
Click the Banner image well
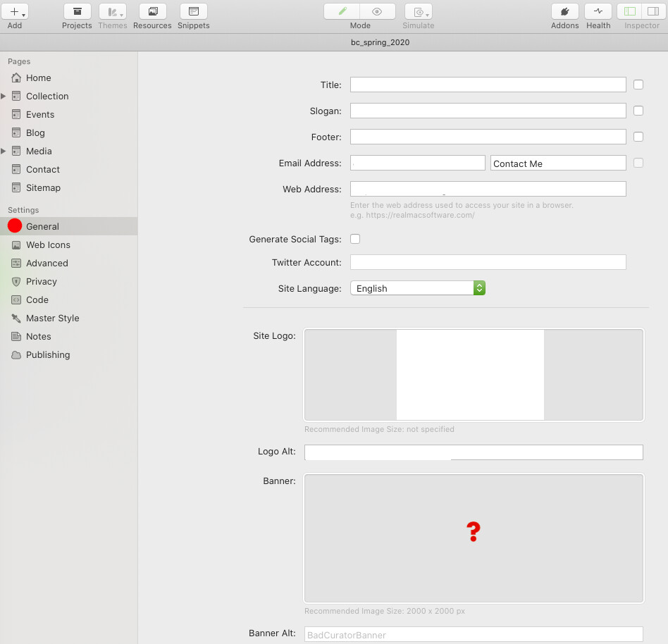pos(474,538)
